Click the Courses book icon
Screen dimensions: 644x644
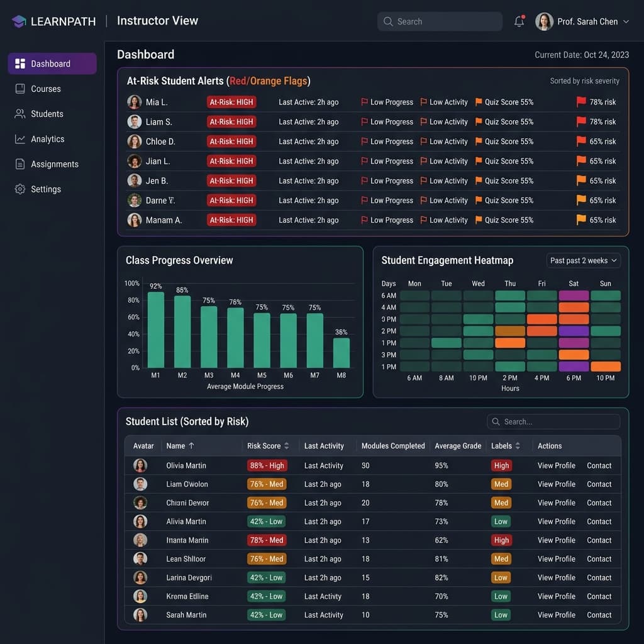point(20,89)
